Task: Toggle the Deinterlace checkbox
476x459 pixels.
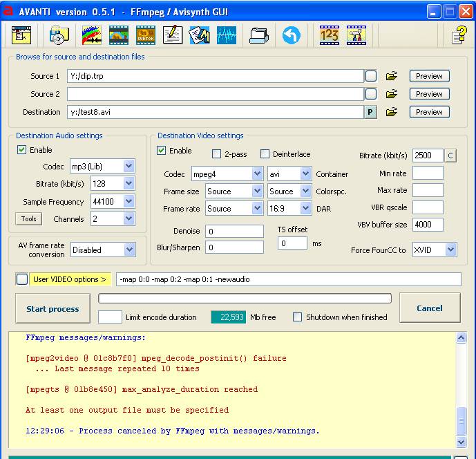Action: point(265,154)
